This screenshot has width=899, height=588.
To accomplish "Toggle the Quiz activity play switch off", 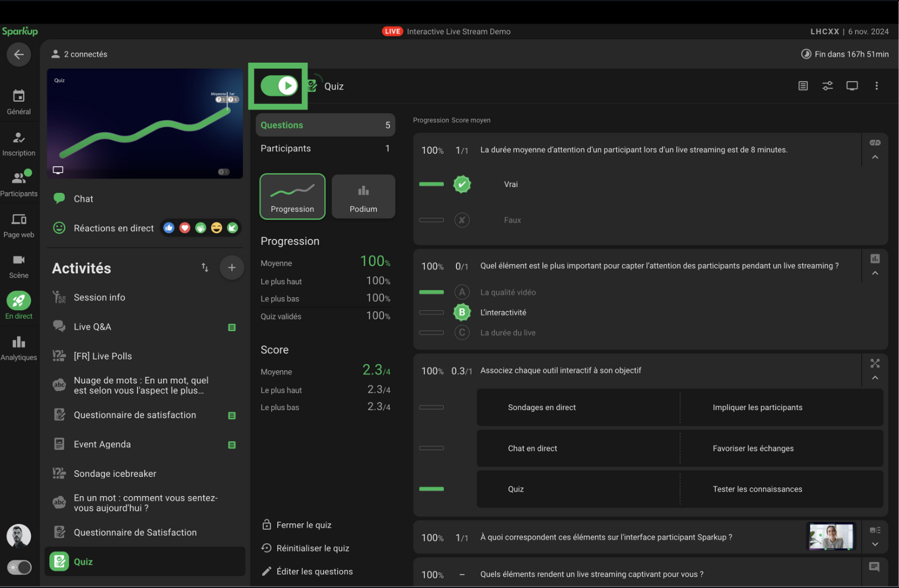I will (x=279, y=86).
